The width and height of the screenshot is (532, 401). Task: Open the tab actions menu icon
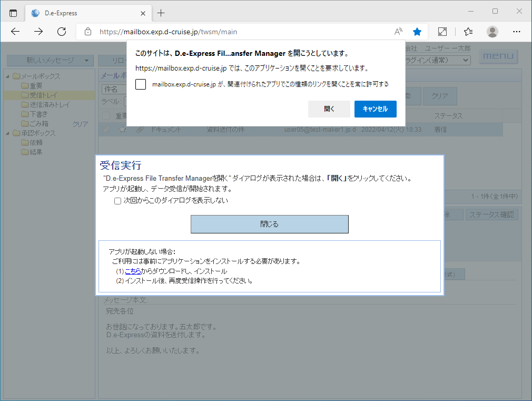tap(13, 13)
